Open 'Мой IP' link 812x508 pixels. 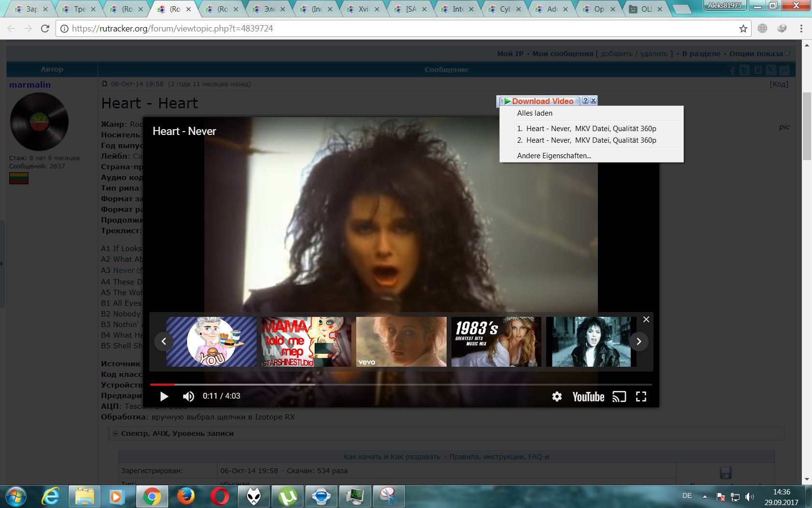(510, 54)
